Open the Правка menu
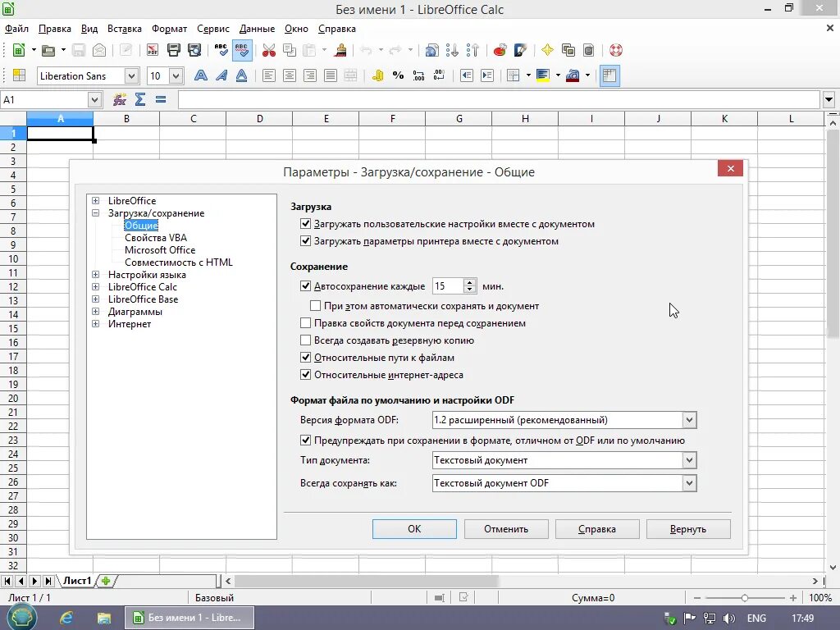Screen dimensions: 840x630 click(55, 29)
